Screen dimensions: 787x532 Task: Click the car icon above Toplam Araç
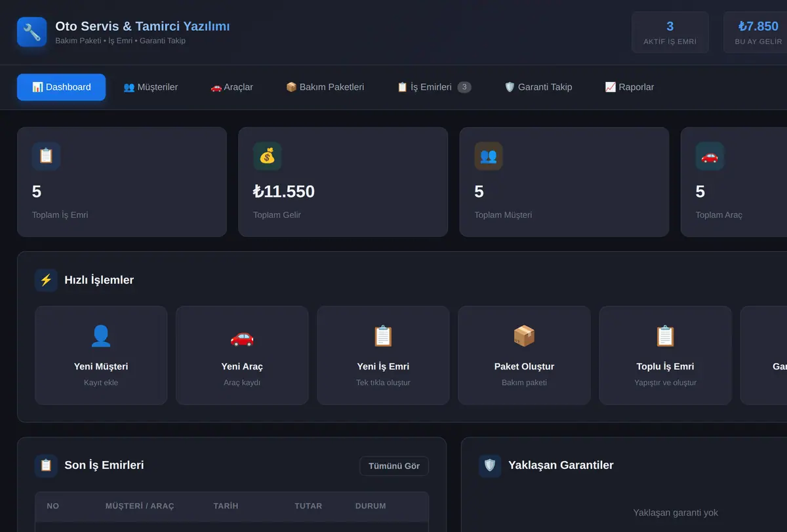(710, 156)
